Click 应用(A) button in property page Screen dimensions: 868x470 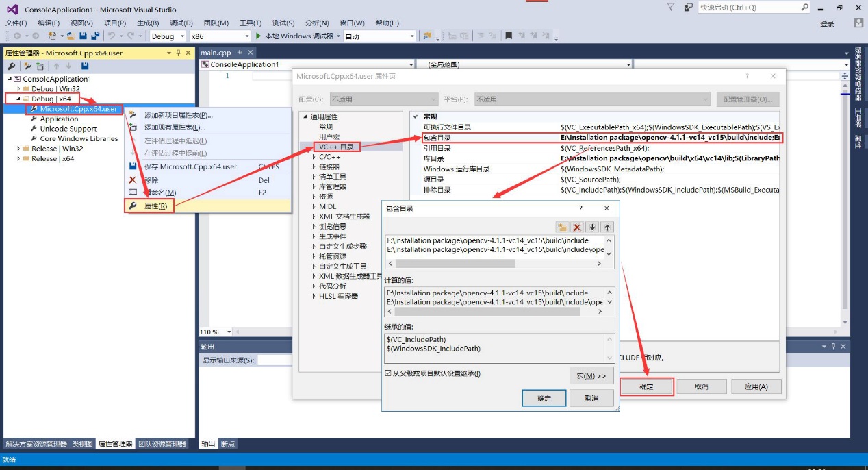click(756, 386)
